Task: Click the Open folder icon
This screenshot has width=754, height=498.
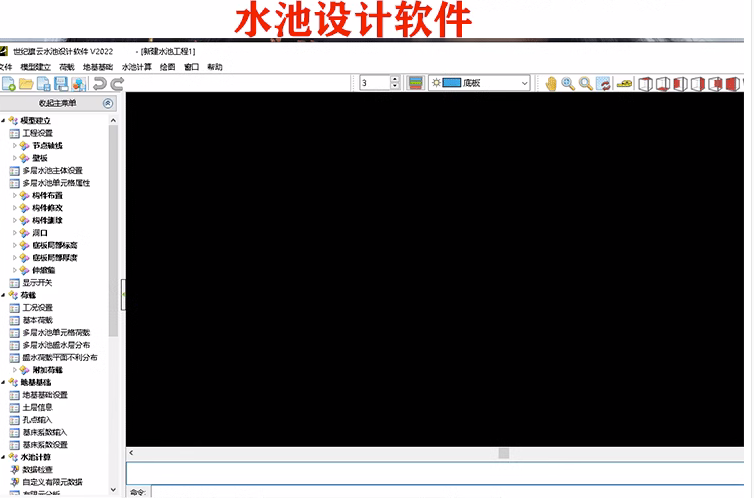Action: tap(27, 83)
